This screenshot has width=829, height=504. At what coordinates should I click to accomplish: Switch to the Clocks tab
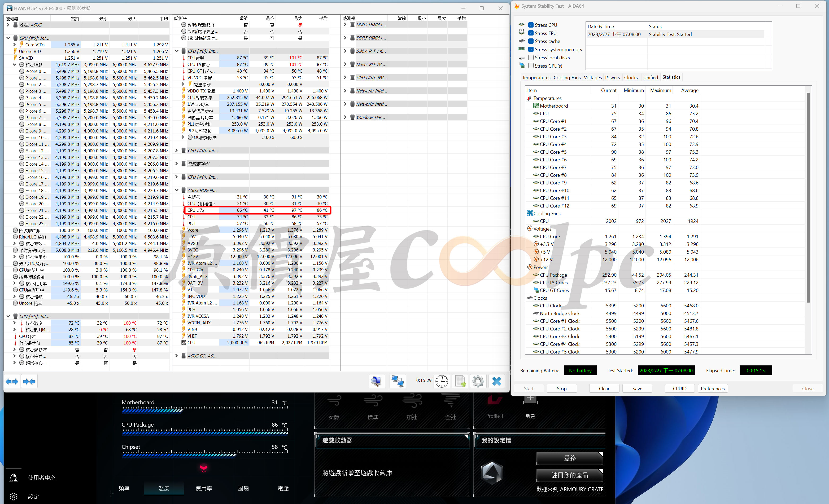point(631,77)
